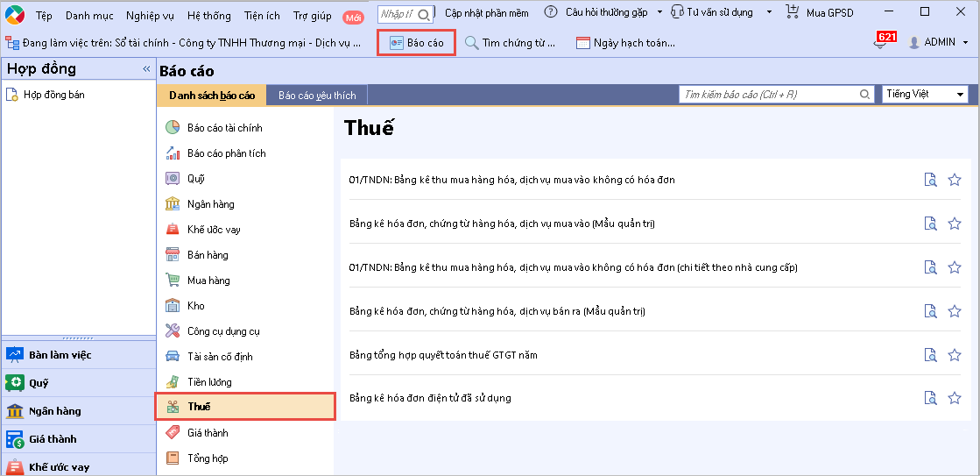Click the Mua GPSD shopping cart
Image resolution: width=980 pixels, height=476 pixels.
[x=819, y=13]
